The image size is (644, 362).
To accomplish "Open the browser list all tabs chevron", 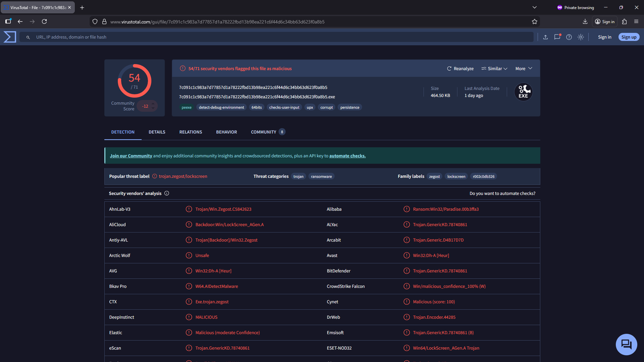I will pos(535,7).
